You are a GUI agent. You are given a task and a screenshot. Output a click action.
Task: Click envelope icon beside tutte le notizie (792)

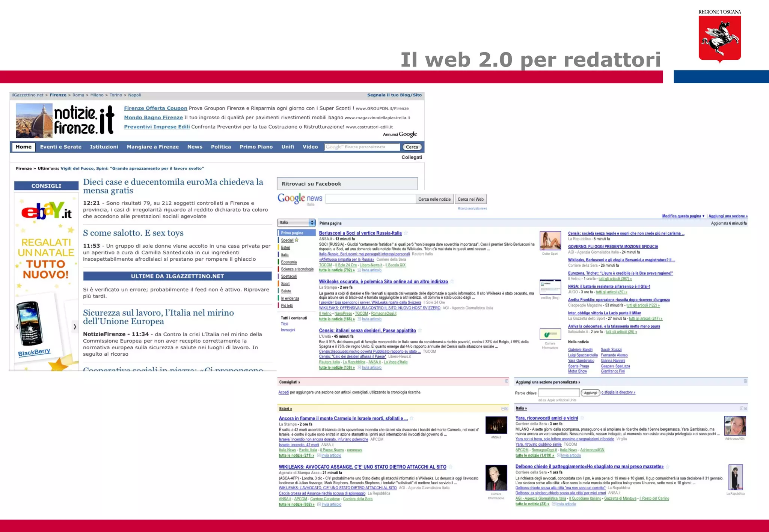click(x=359, y=270)
